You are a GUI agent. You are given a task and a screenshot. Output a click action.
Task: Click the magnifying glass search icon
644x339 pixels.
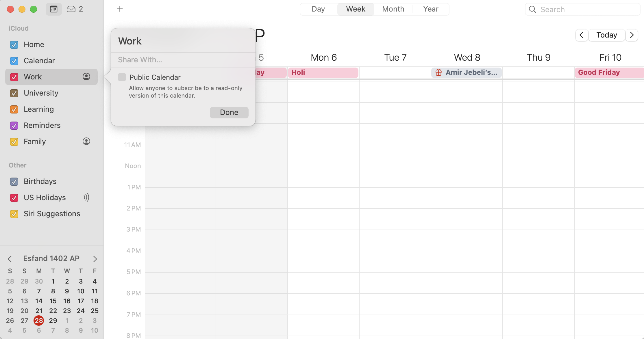532,9
